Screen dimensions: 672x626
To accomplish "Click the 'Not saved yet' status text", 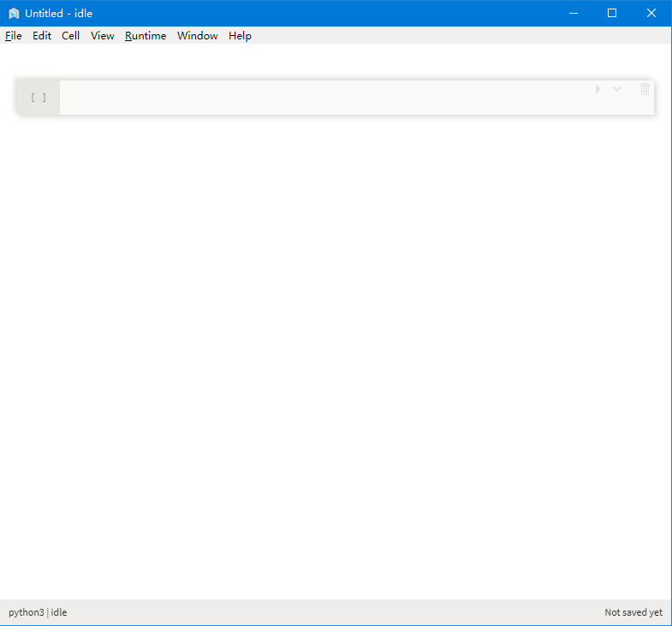I will (633, 612).
